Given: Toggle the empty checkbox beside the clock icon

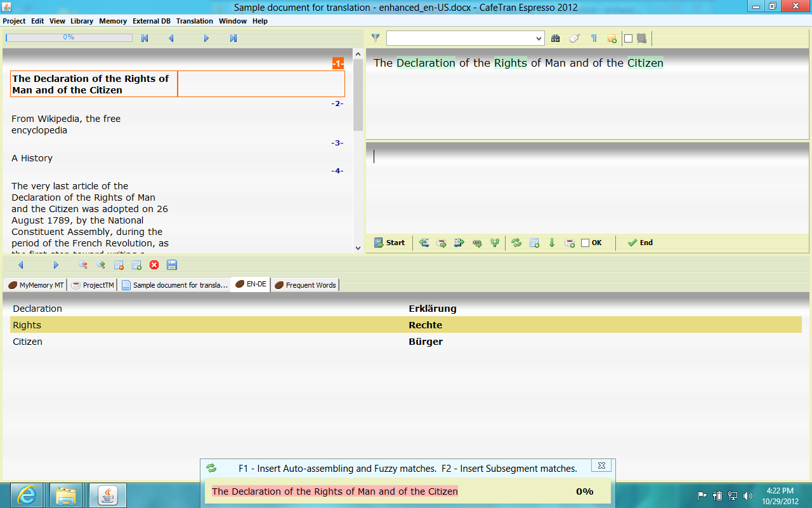Looking at the screenshot, I should [629, 38].
